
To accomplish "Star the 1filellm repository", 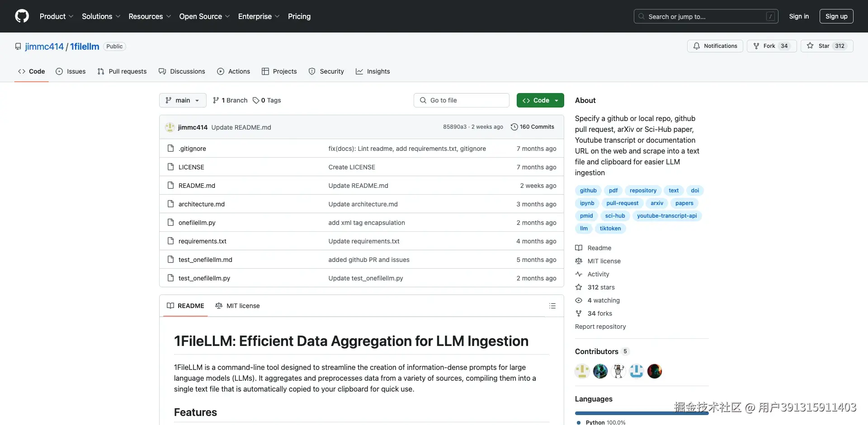I will 827,46.
